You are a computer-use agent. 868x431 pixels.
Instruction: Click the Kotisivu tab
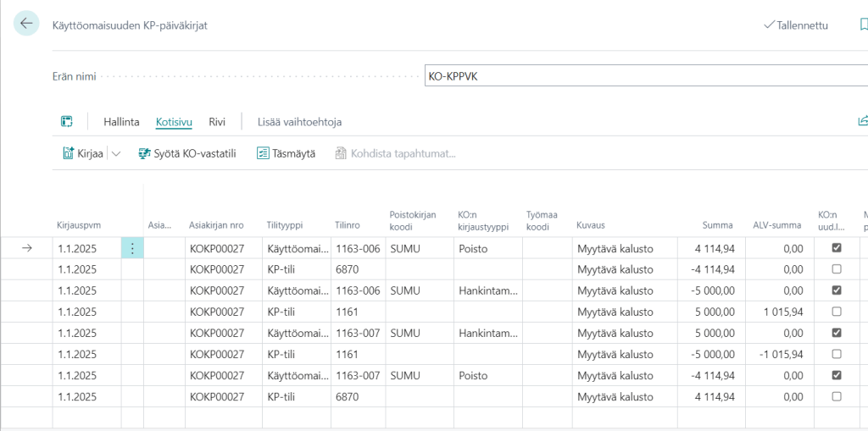(174, 122)
